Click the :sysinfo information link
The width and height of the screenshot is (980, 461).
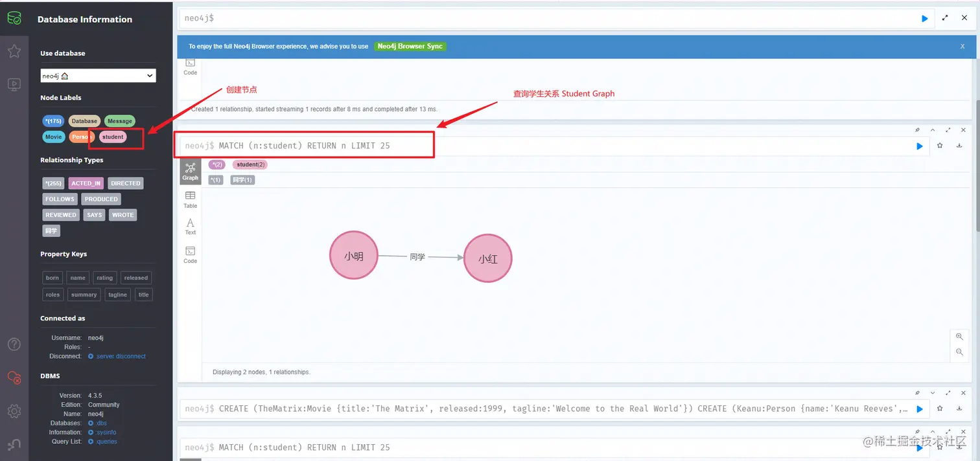coord(102,432)
